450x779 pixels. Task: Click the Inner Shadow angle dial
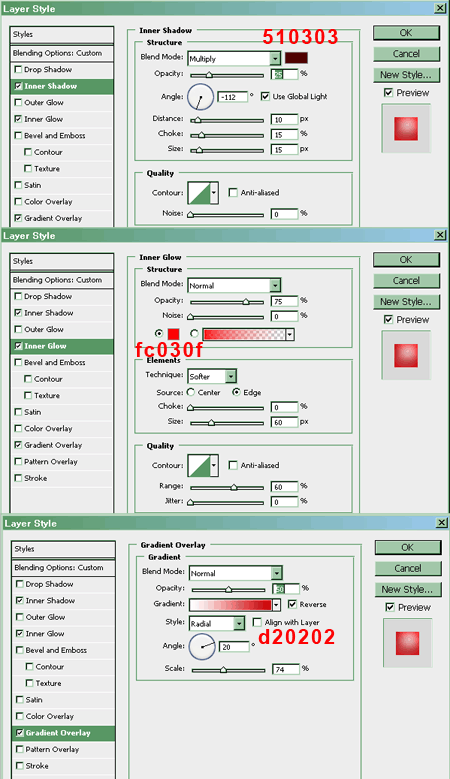click(200, 97)
